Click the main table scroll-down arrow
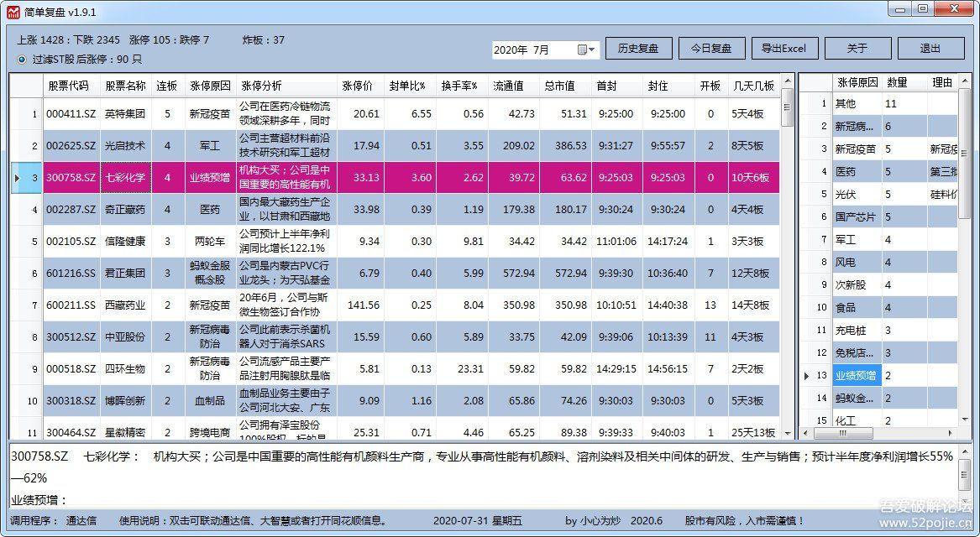The width and height of the screenshot is (980, 537). (x=788, y=433)
